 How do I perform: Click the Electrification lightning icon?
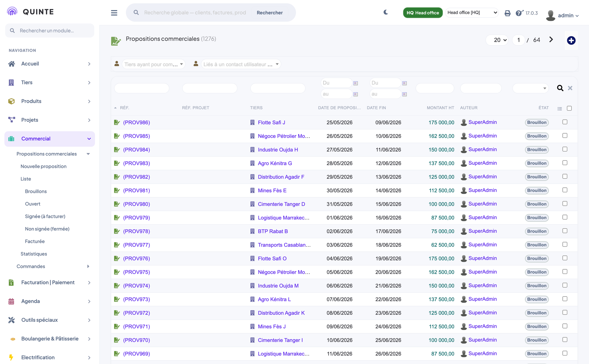pyautogui.click(x=11, y=357)
